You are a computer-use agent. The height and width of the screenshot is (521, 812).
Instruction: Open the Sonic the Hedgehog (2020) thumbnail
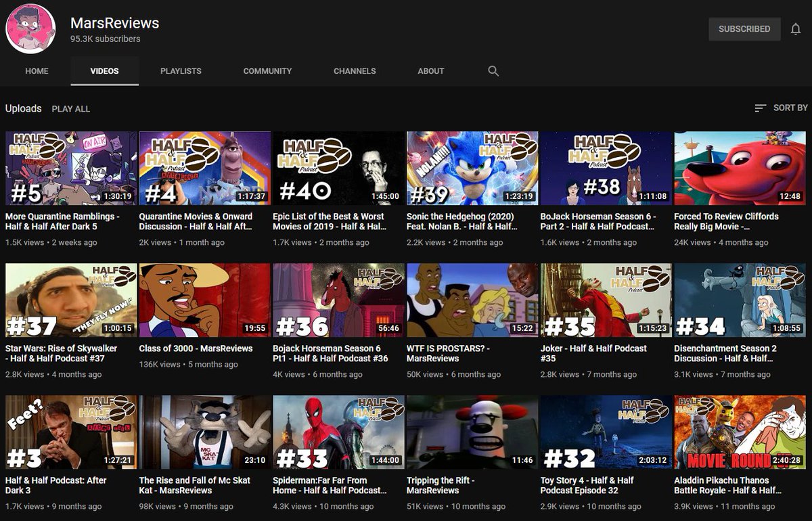point(472,168)
